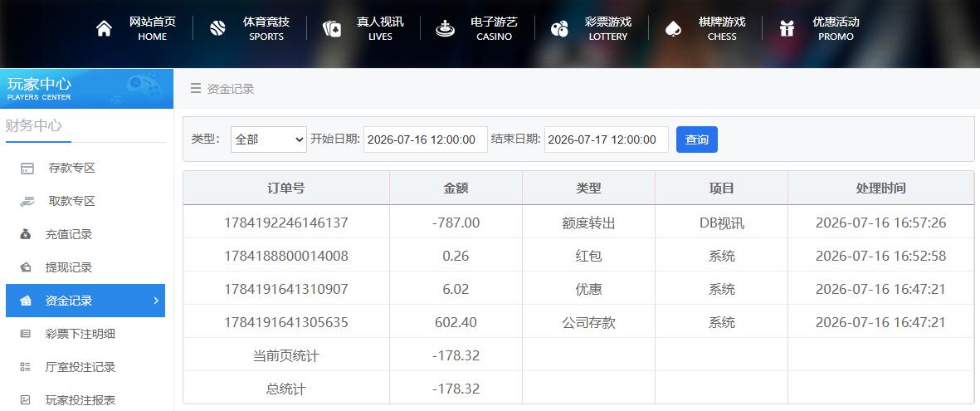Click the 玩家中心 PLAYERS CENTER banner
Viewport: 980px width, 411px height.
87,89
